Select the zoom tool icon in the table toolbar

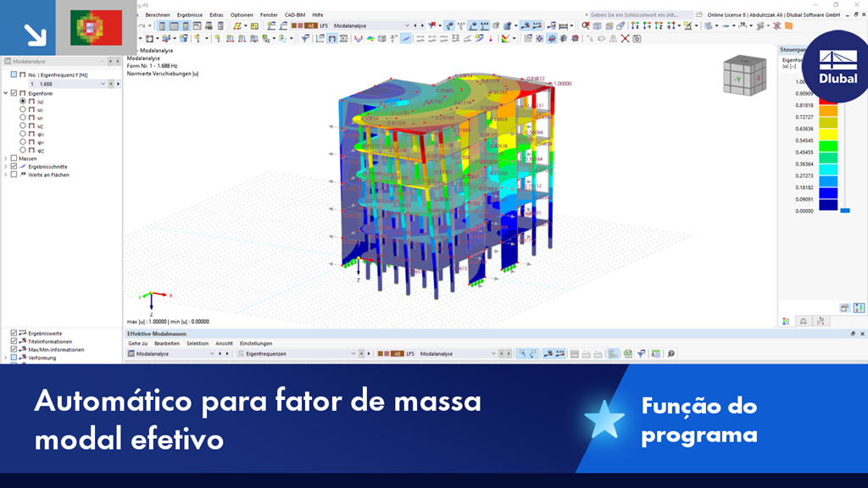[x=670, y=354]
